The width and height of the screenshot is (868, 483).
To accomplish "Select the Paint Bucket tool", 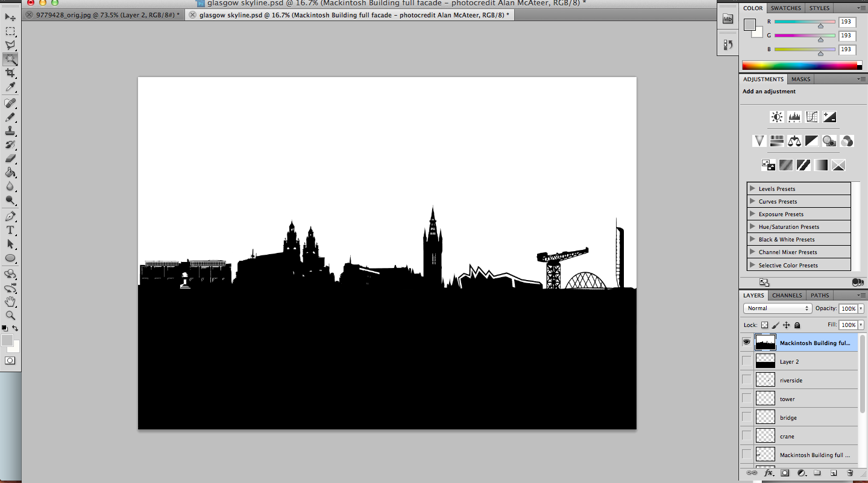I will point(10,173).
